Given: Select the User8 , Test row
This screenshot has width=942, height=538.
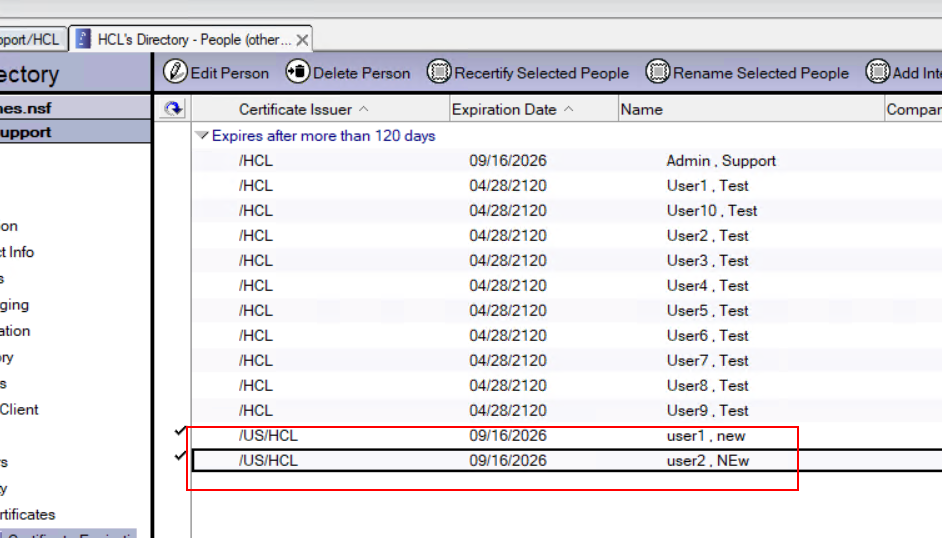Looking at the screenshot, I should 567,385.
